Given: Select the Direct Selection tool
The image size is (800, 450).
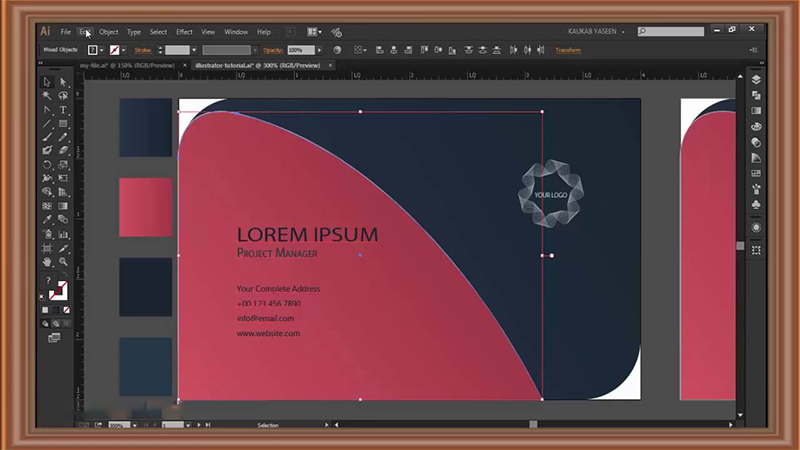Looking at the screenshot, I should [63, 82].
